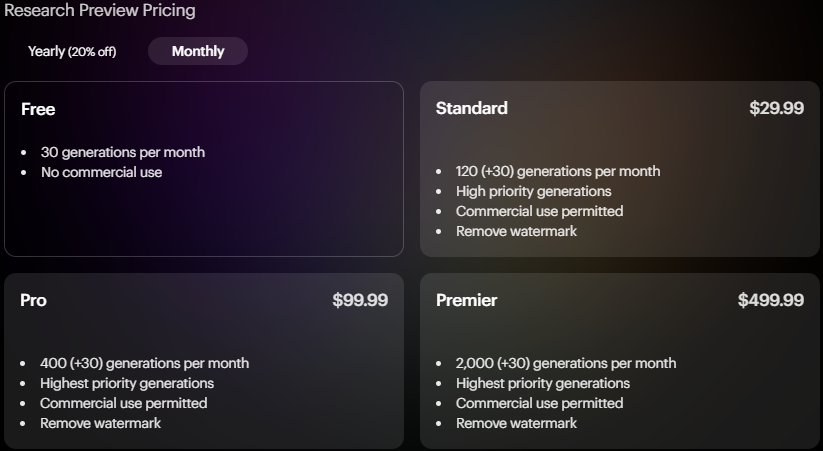Click "400 (+30) generations per month" text
823x451 pixels.
(144, 363)
